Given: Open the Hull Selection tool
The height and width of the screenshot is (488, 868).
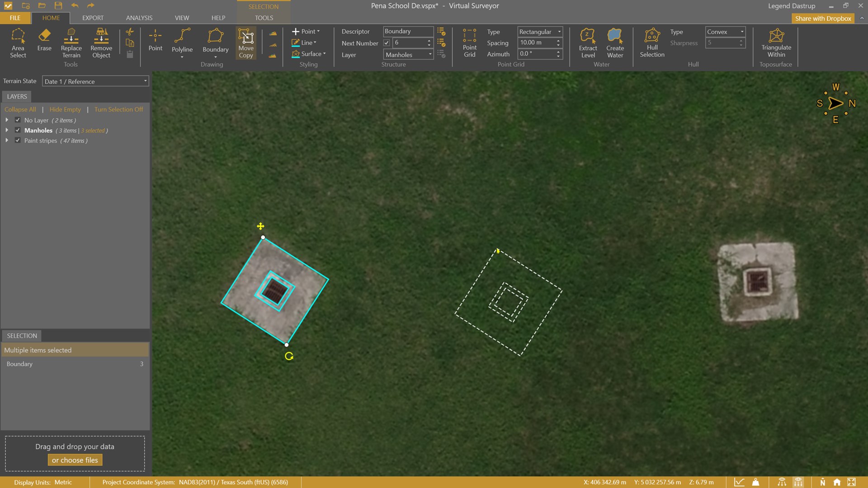Looking at the screenshot, I should tap(652, 43).
